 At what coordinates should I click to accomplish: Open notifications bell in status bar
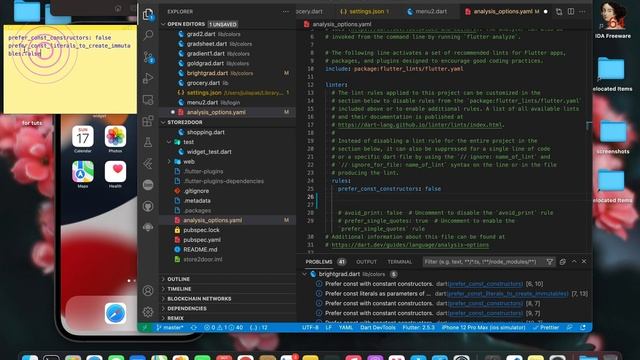pos(582,327)
